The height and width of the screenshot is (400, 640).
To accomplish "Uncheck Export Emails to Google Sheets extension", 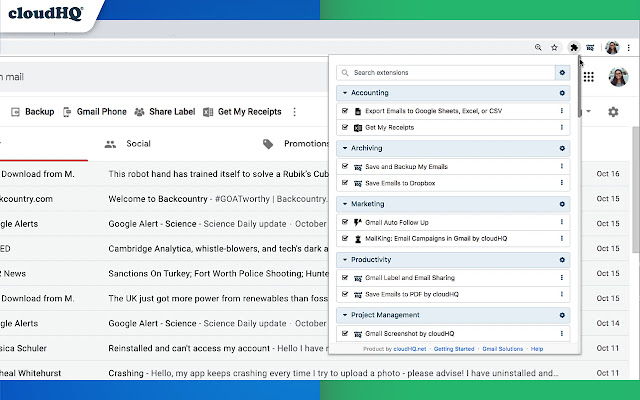I will tap(345, 111).
